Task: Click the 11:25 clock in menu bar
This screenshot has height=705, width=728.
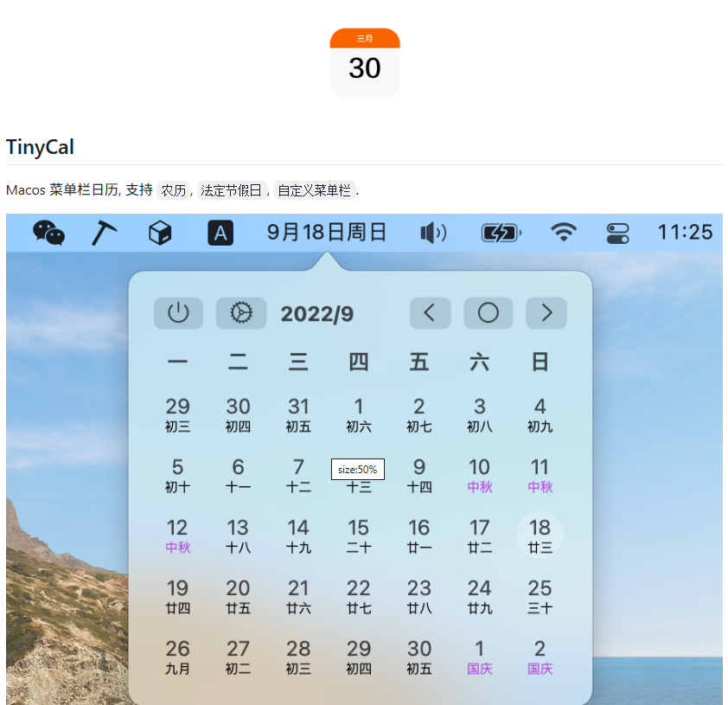Action: click(685, 233)
